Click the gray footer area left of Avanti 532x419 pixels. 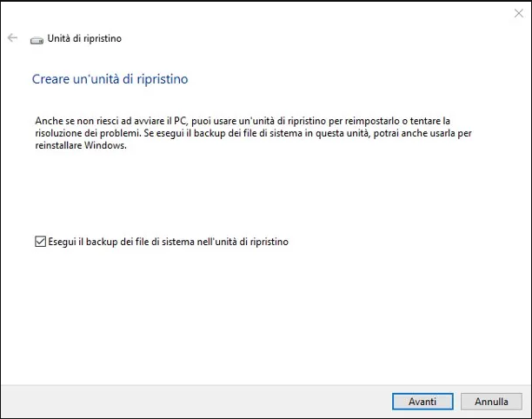point(191,401)
